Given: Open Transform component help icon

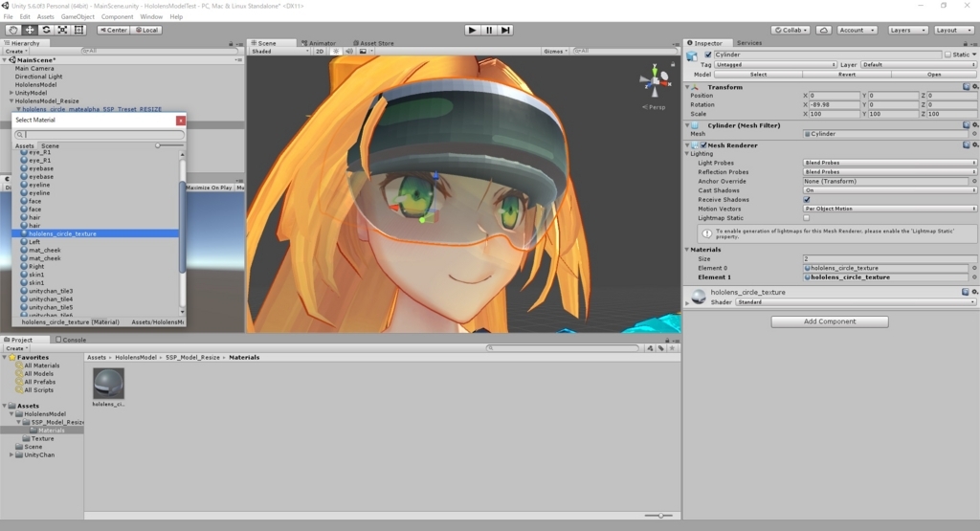Looking at the screenshot, I should 967,87.
